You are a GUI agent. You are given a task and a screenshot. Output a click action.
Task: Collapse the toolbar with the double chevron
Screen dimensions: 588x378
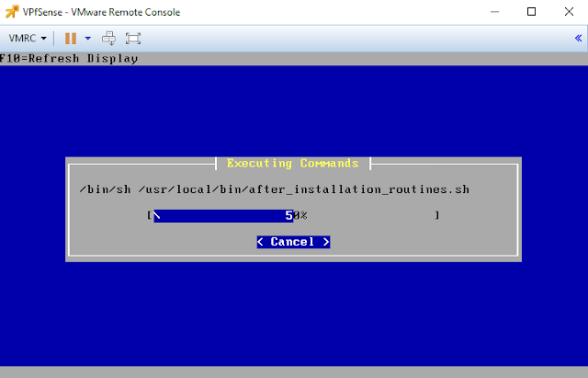click(578, 39)
